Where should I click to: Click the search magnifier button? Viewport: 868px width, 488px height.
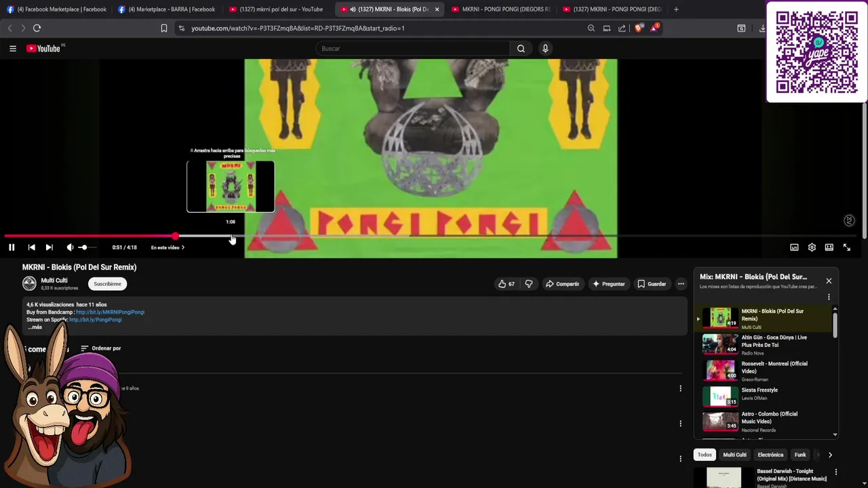tap(521, 48)
